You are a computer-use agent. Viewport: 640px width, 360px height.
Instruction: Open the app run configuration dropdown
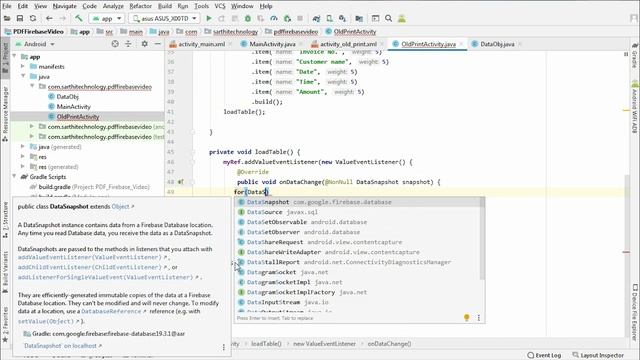[x=107, y=18]
